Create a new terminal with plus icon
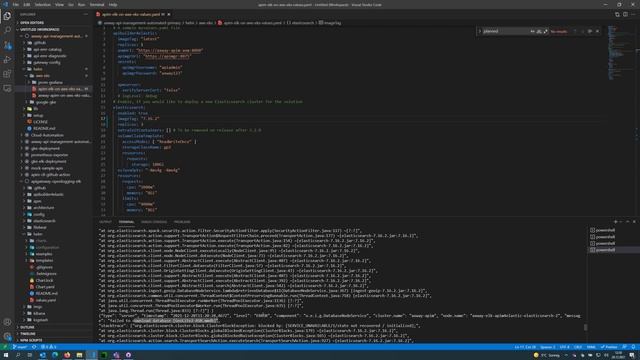Image resolution: width=640 pixels, height=360 pixels. [616, 222]
